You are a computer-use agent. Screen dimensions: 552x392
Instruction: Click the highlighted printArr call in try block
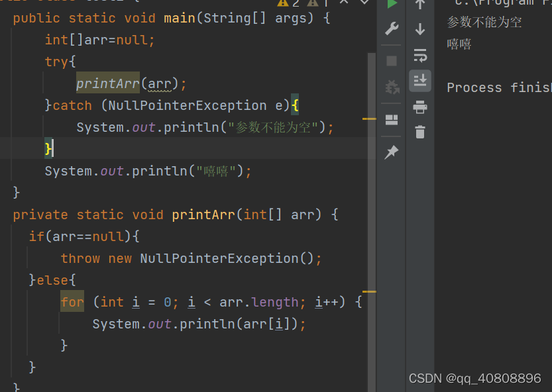pyautogui.click(x=108, y=83)
